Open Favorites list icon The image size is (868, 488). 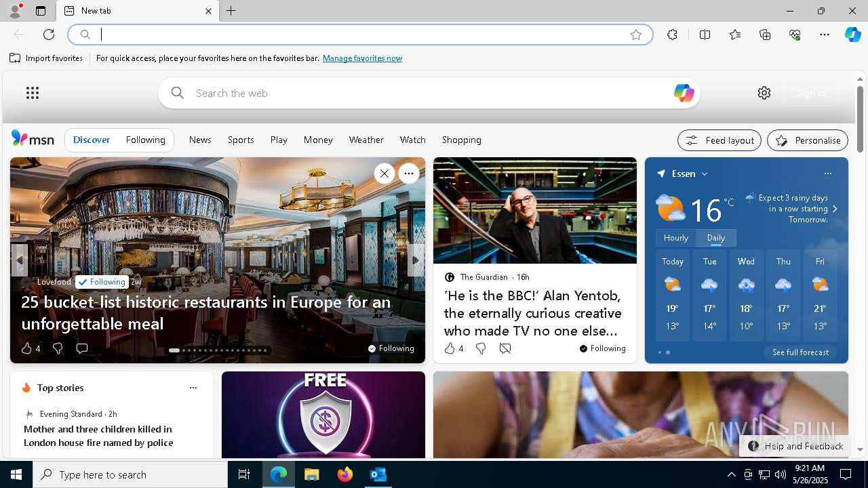pos(735,35)
